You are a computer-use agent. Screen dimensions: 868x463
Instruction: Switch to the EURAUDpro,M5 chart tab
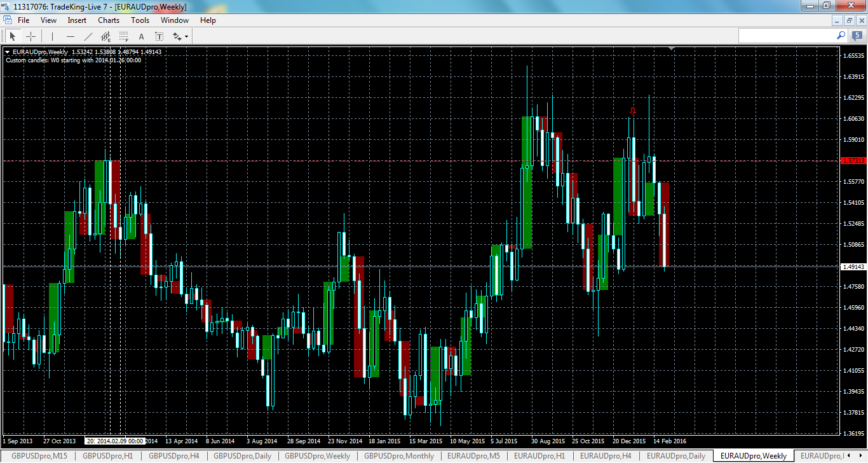tap(473, 456)
